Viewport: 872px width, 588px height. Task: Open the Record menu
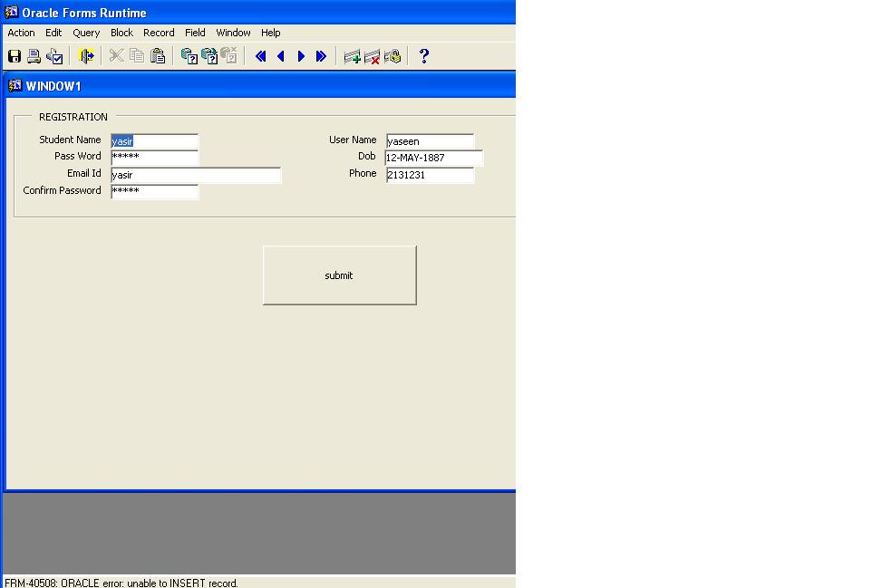point(159,33)
